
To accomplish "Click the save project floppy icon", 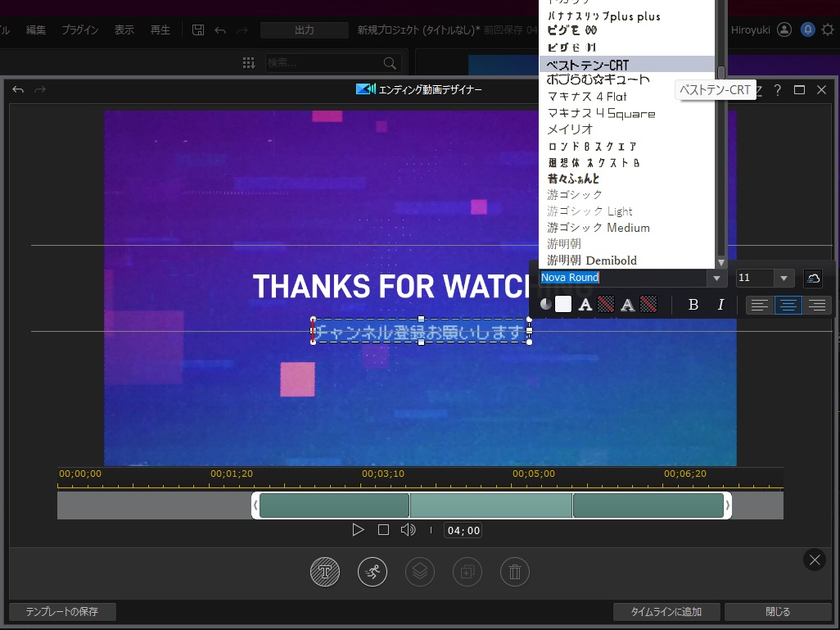I will pyautogui.click(x=198, y=30).
